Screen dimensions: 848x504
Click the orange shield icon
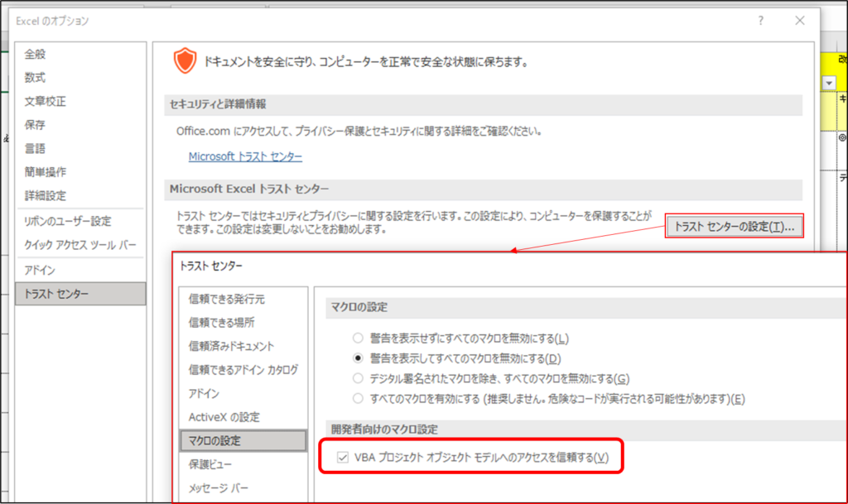(x=185, y=61)
